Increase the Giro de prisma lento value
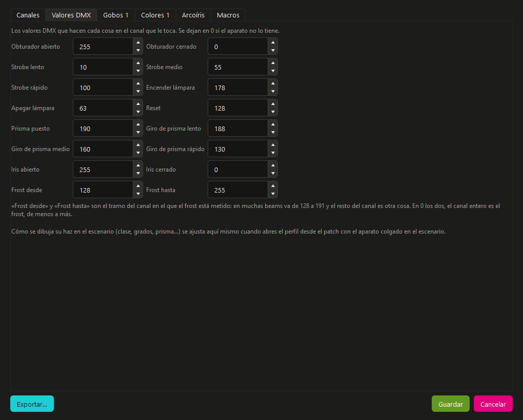 pos(273,124)
